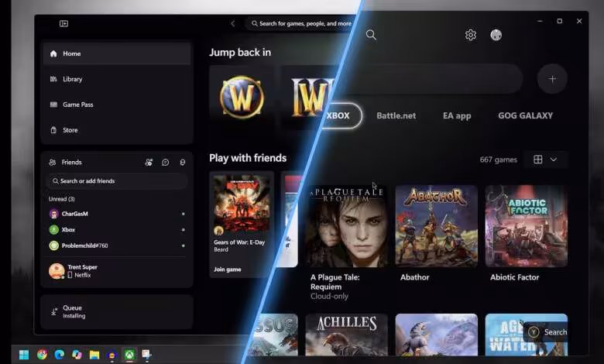Open the Windows Start menu
The image size is (604, 364).
tap(24, 355)
